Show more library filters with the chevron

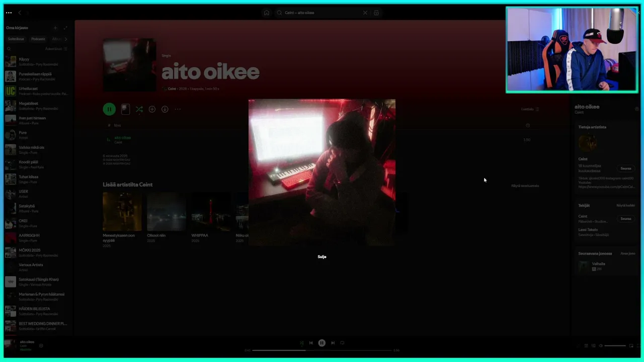[65, 39]
